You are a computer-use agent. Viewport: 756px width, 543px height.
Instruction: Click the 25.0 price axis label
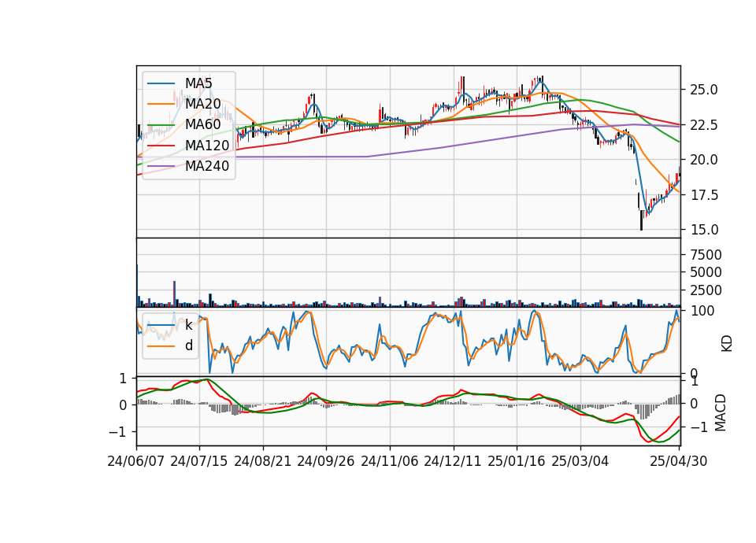[x=704, y=90]
